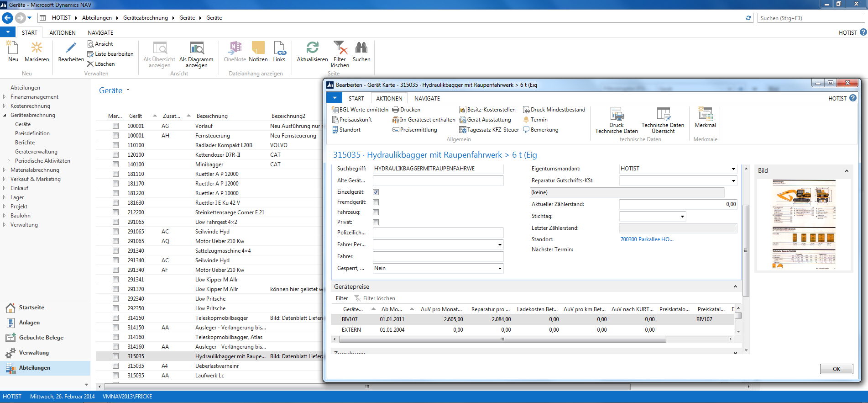Click Filter löschen in Gerätepreise
868x403 pixels.
point(375,298)
